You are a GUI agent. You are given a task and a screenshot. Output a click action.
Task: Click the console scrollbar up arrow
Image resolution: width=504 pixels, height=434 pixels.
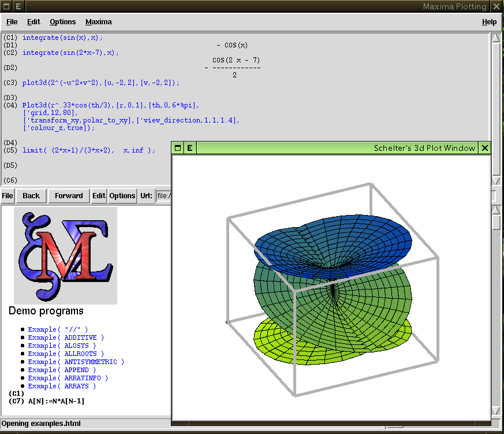(x=496, y=38)
